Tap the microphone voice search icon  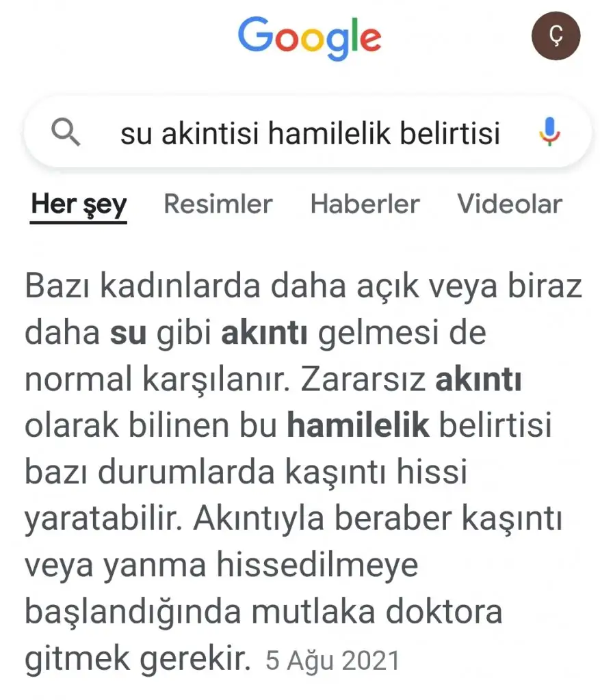click(x=549, y=132)
